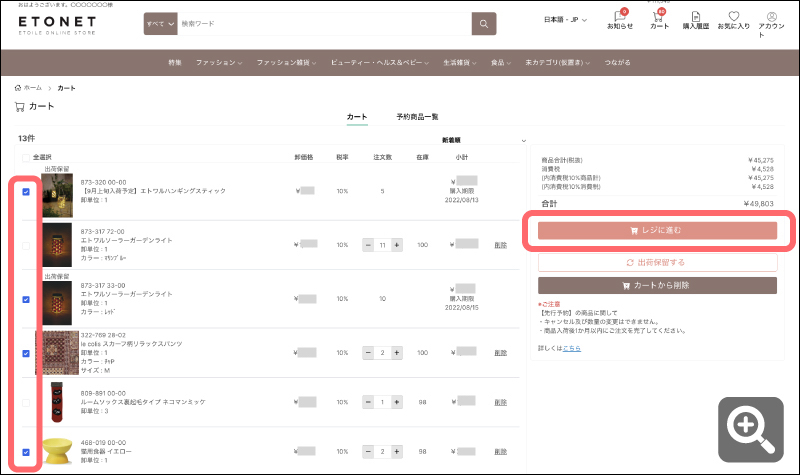Open 購入履歴 purchase history icon
The image size is (800, 475).
[x=695, y=20]
